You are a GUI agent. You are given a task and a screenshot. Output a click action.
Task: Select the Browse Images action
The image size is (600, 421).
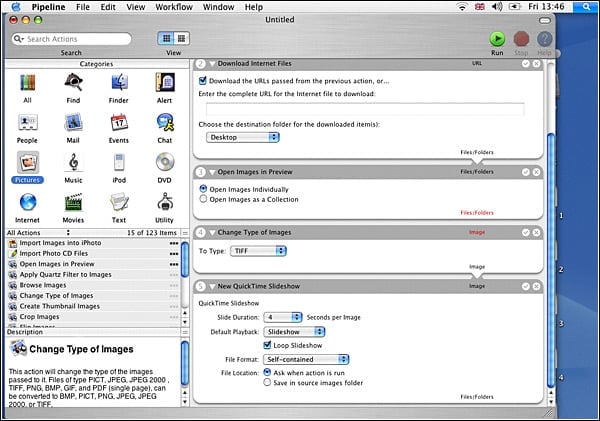click(x=93, y=285)
